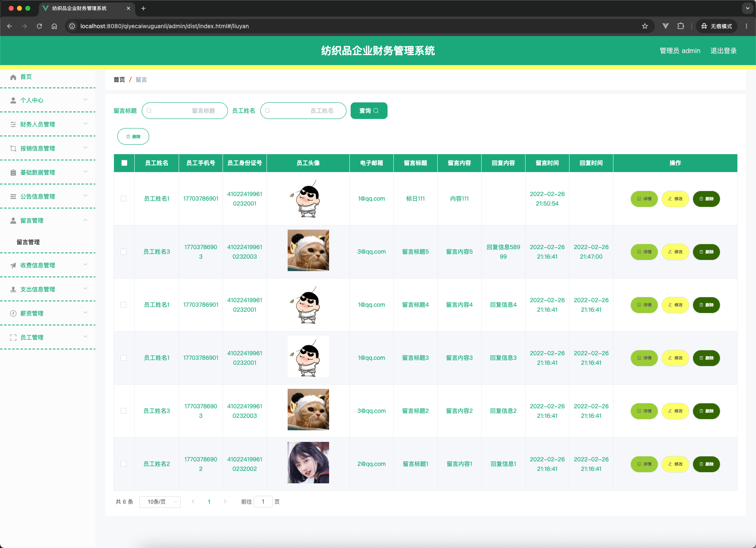Image resolution: width=756 pixels, height=548 pixels.
Task: Click the 首页 breadcrumb link
Action: pyautogui.click(x=119, y=80)
